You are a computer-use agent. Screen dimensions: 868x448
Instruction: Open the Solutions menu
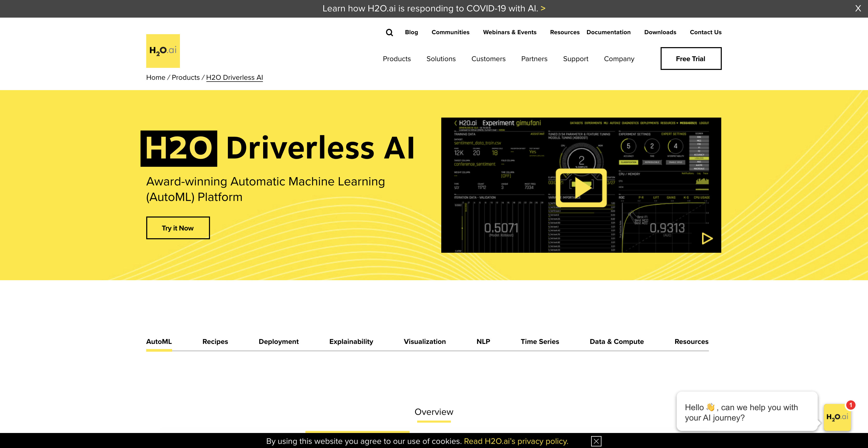point(441,59)
